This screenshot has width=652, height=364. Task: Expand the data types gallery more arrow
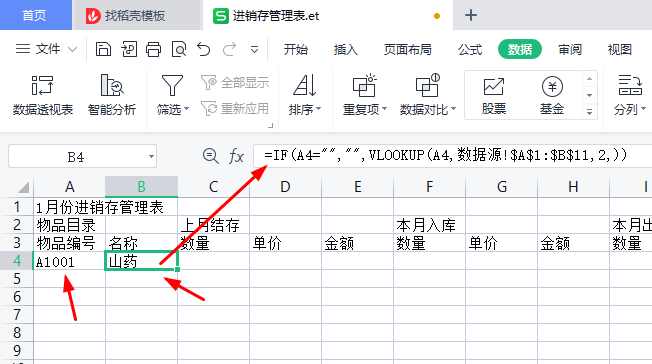590,112
